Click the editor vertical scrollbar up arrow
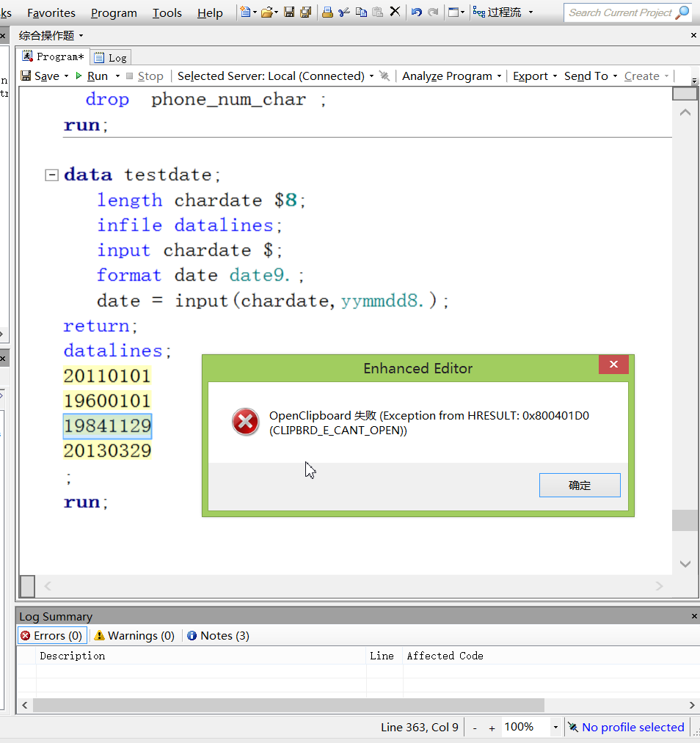Screen dimensions: 700x743 685,112
